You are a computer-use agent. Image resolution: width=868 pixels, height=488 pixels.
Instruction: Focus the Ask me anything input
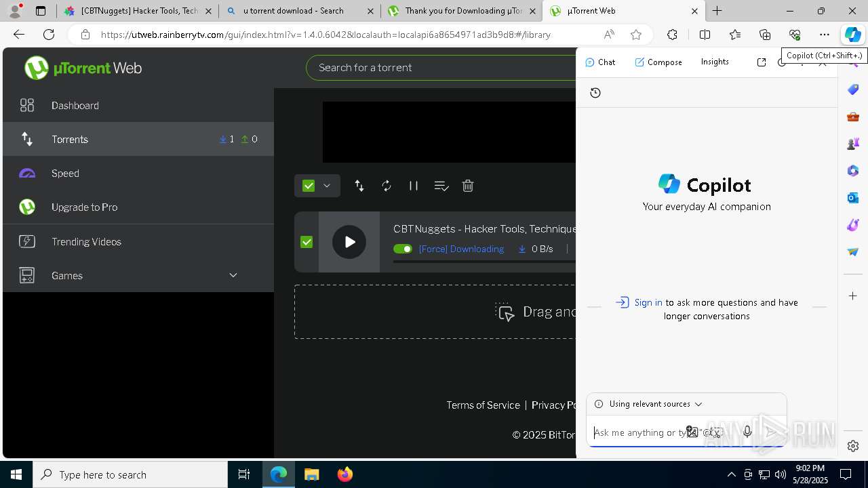coord(637,432)
